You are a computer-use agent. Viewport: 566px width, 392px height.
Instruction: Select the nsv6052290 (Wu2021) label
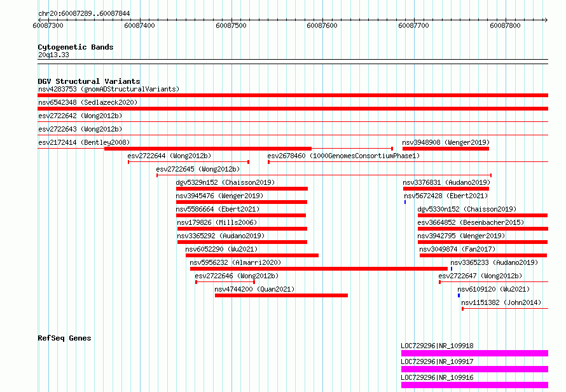(x=221, y=249)
